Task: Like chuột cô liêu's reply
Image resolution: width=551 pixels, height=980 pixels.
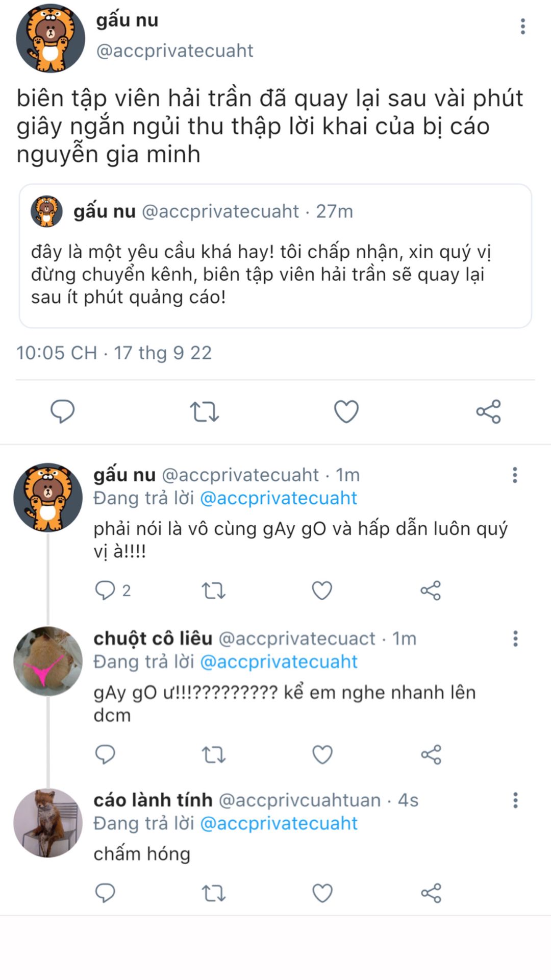Action: pos(322,754)
